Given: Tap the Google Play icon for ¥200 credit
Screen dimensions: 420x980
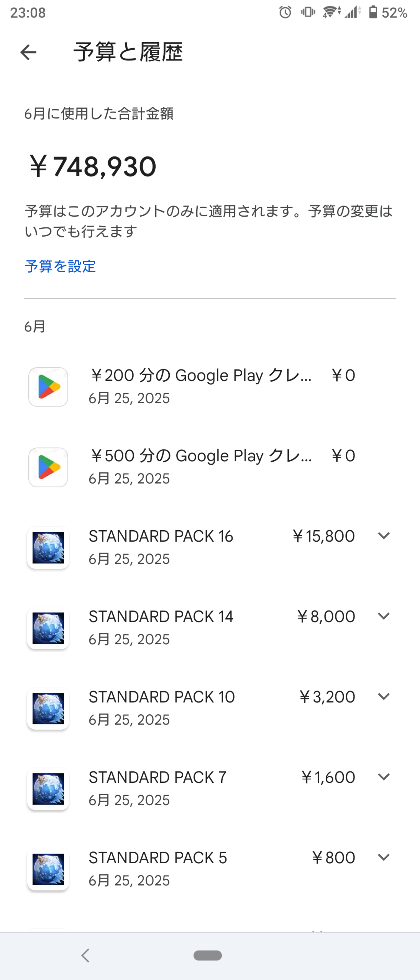Looking at the screenshot, I should (48, 387).
